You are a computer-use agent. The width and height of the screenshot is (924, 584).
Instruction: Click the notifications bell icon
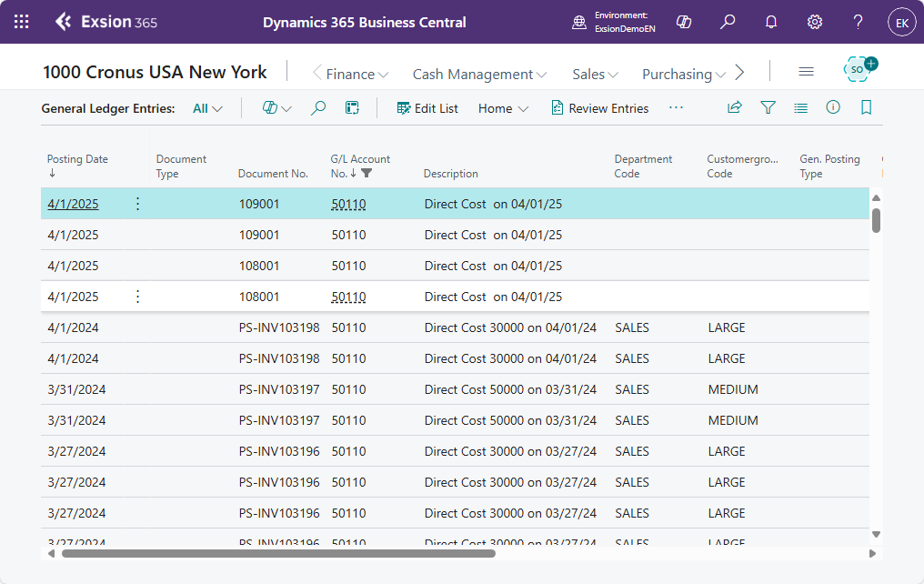pyautogui.click(x=771, y=22)
